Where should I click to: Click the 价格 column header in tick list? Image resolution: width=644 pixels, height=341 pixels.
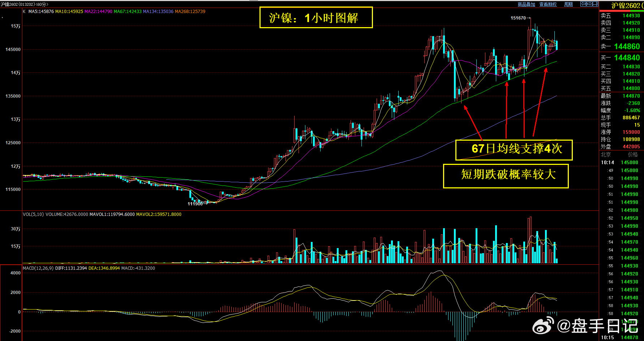pyautogui.click(x=633, y=154)
